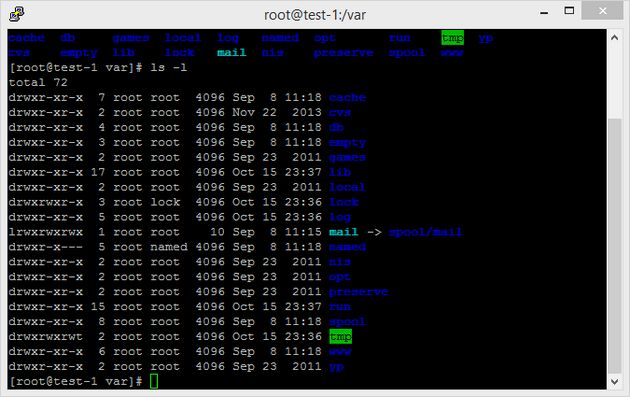Image resolution: width=630 pixels, height=397 pixels.
Task: Click 'preserve' directory in long listing
Action: pos(358,292)
